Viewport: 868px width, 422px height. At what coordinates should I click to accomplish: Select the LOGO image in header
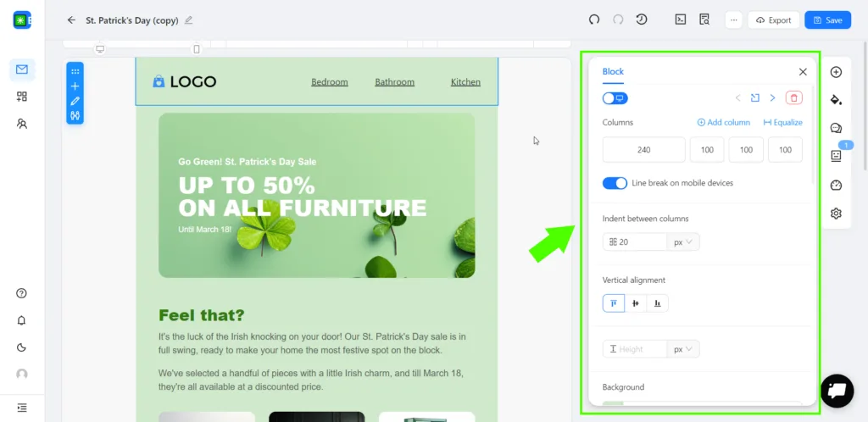184,82
